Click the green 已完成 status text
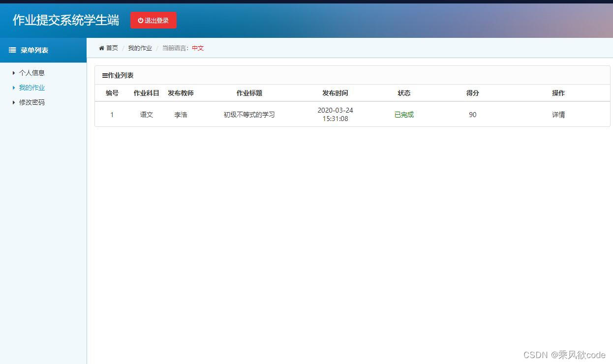613x364 pixels. coord(403,114)
